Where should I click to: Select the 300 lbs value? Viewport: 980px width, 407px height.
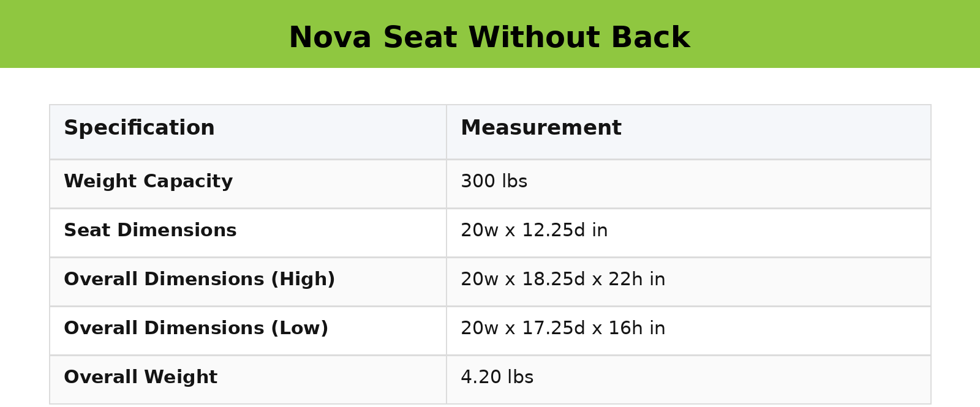click(x=494, y=182)
